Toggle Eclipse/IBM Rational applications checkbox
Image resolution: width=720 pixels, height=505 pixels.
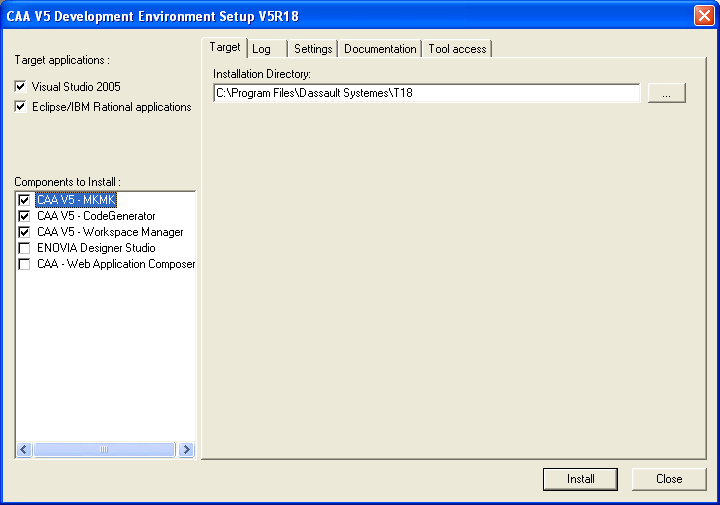click(20, 107)
